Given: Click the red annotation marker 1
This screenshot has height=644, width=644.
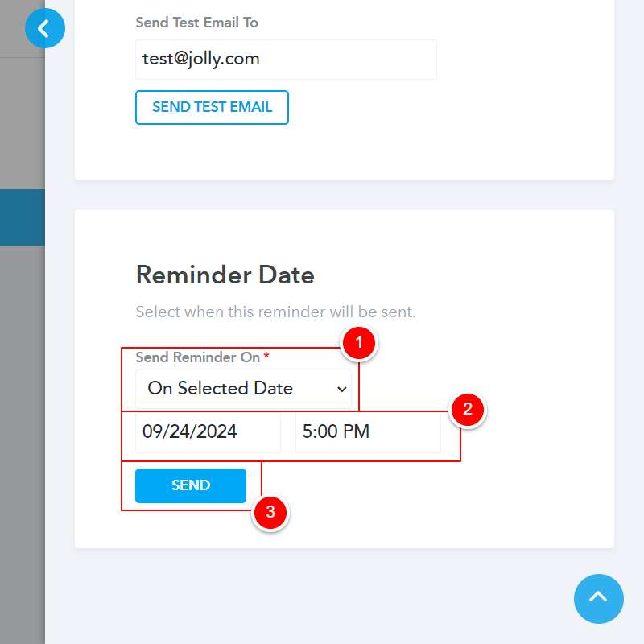Looking at the screenshot, I should tap(359, 344).
